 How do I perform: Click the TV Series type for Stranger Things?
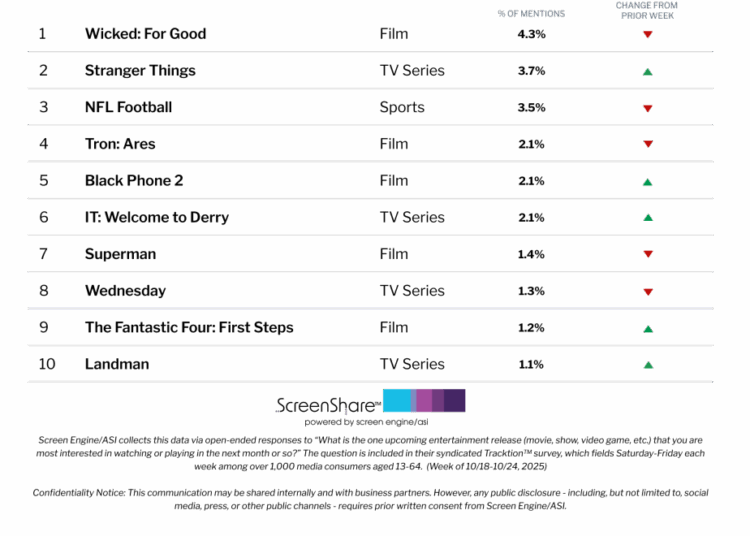point(412,71)
